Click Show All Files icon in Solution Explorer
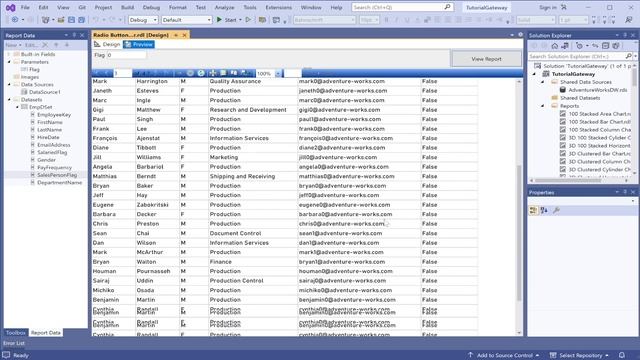The image size is (640, 360). tap(616, 46)
